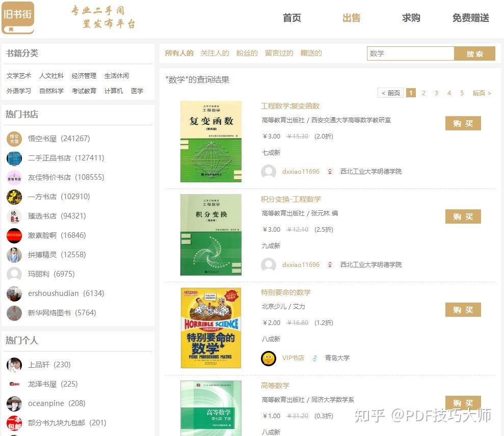Open 积分变换 book cover thumbnail
The image size is (504, 436).
click(x=211, y=235)
